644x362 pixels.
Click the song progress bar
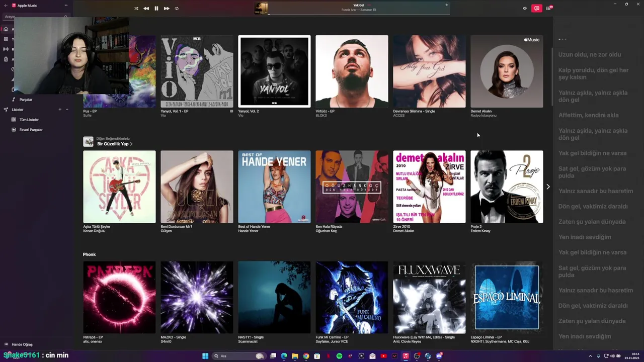click(358, 14)
